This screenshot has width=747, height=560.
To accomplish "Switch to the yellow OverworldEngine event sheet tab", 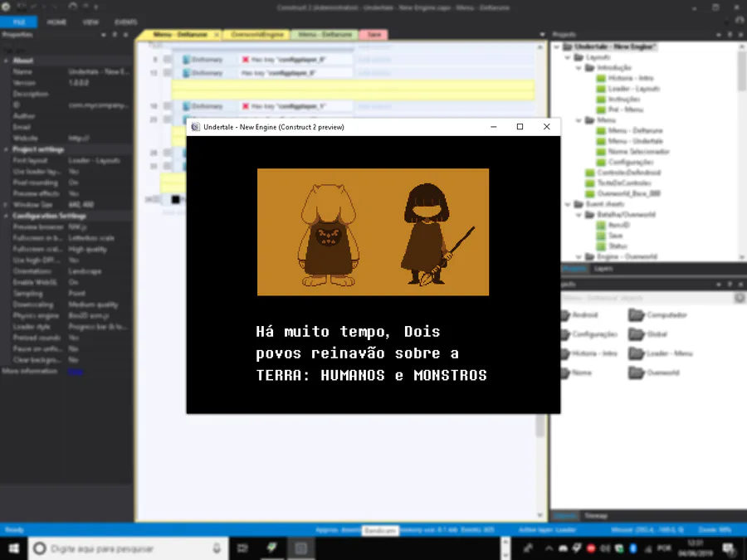I will pos(256,34).
